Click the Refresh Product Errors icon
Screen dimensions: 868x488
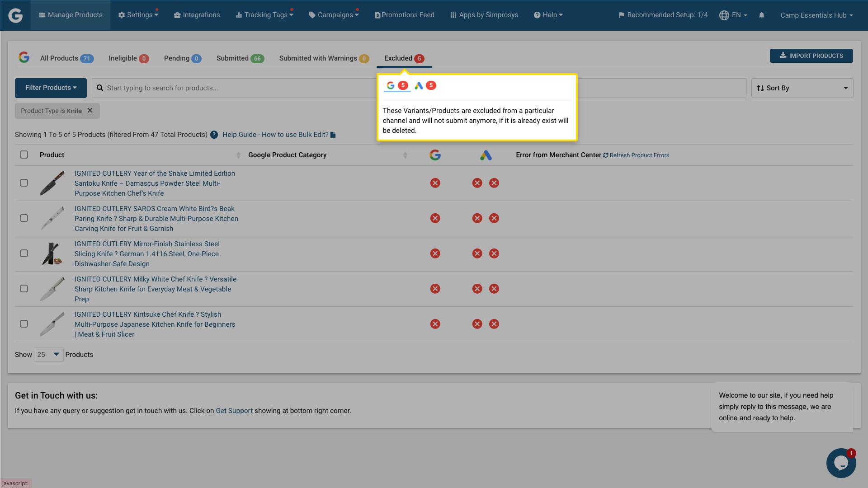click(x=605, y=155)
